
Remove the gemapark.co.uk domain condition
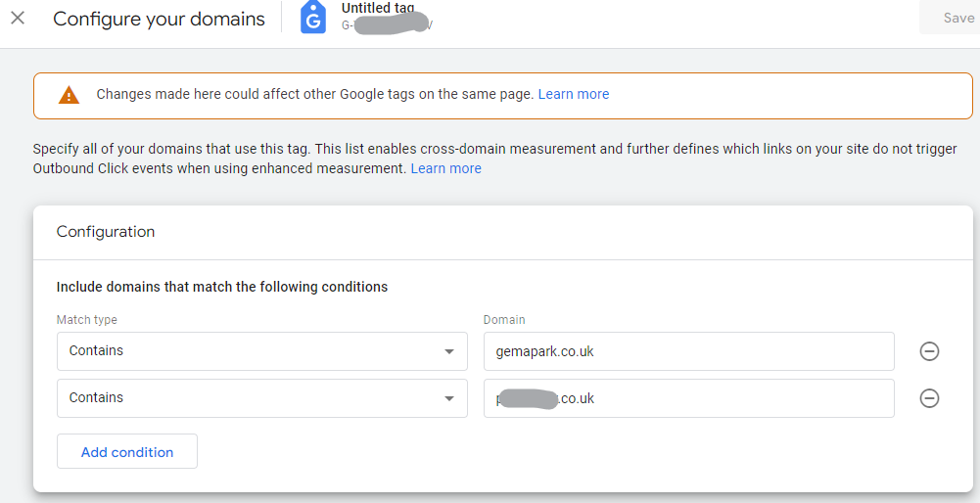pos(929,351)
